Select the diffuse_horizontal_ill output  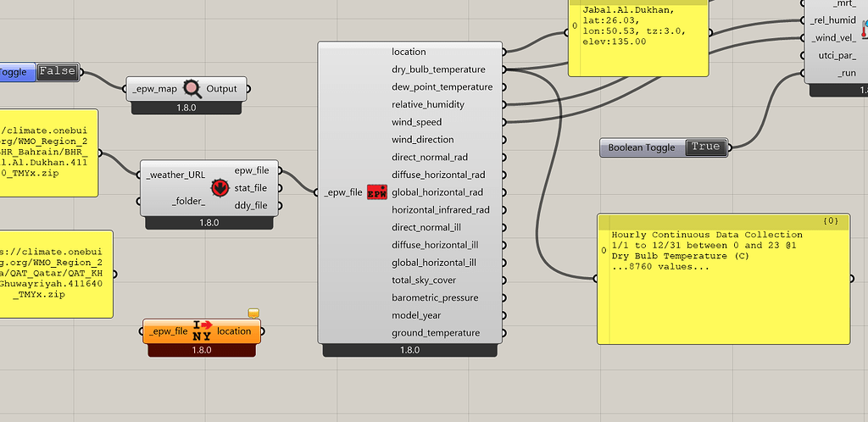click(x=435, y=245)
